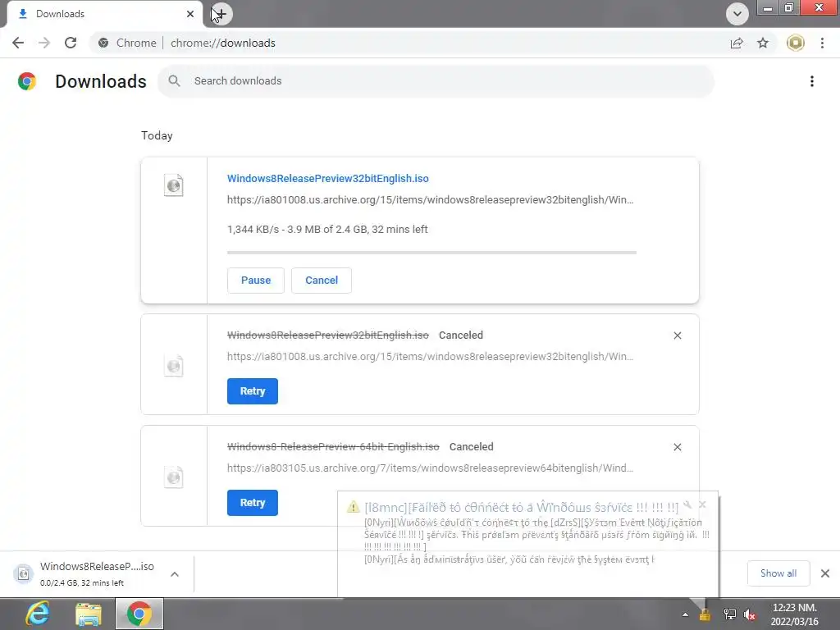Image resolution: width=840 pixels, height=630 pixels.
Task: Retry the canceled 64bit ISO download
Action: [253, 503]
